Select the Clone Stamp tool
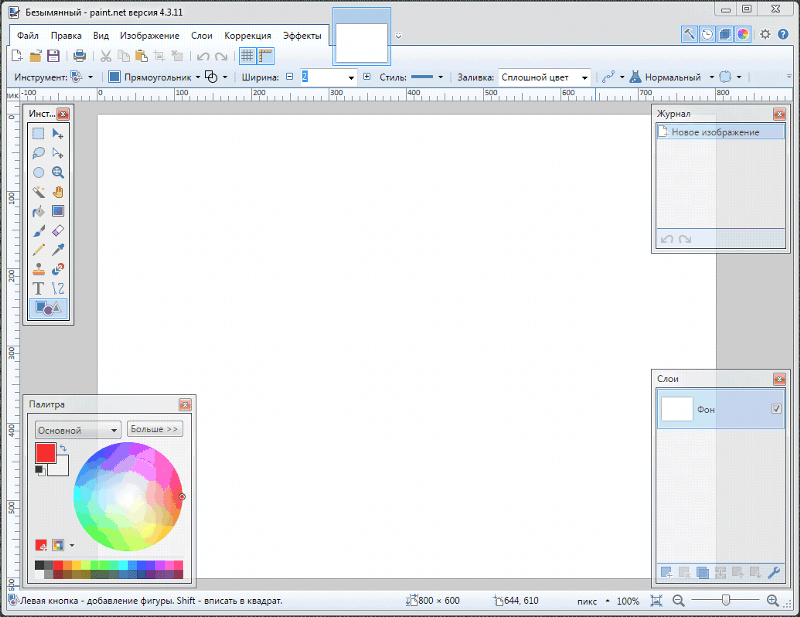 (x=38, y=269)
